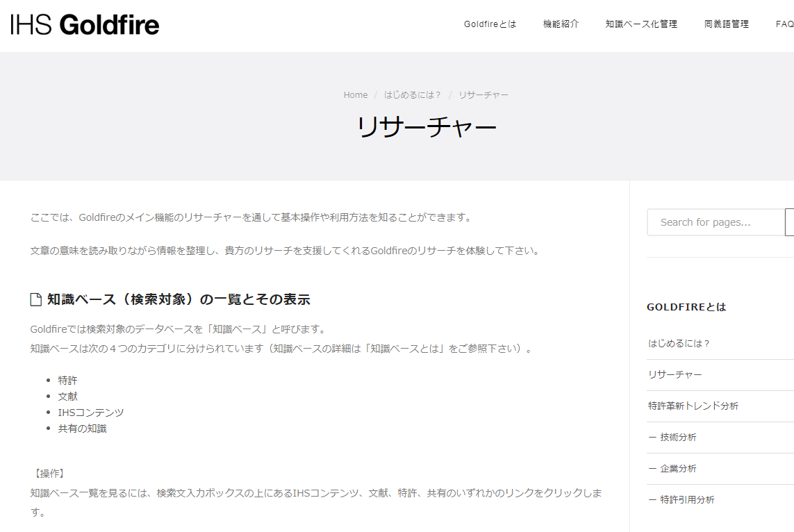Select the 文献 bullet item
The image size is (794, 532).
(67, 397)
